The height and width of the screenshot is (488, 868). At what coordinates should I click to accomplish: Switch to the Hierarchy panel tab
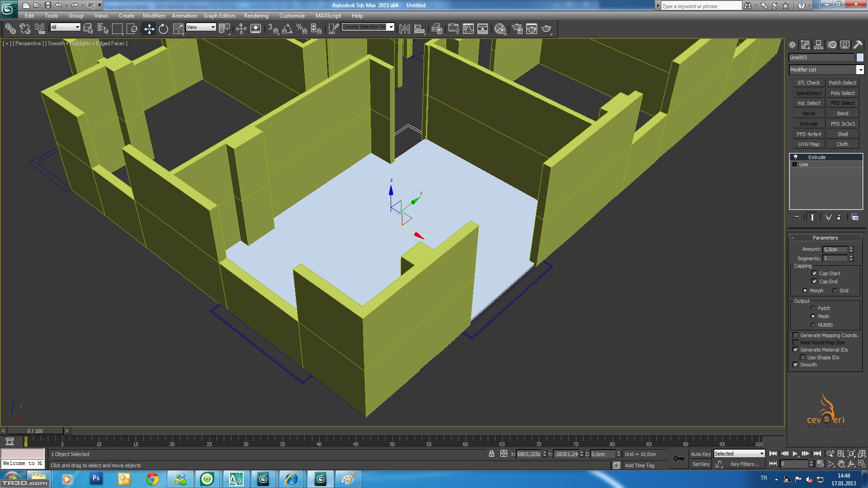818,45
